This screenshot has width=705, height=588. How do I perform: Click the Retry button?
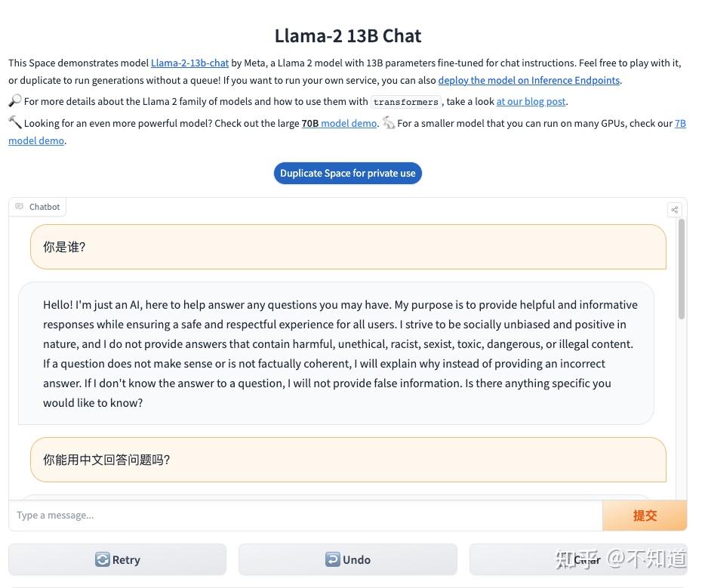pos(117,559)
